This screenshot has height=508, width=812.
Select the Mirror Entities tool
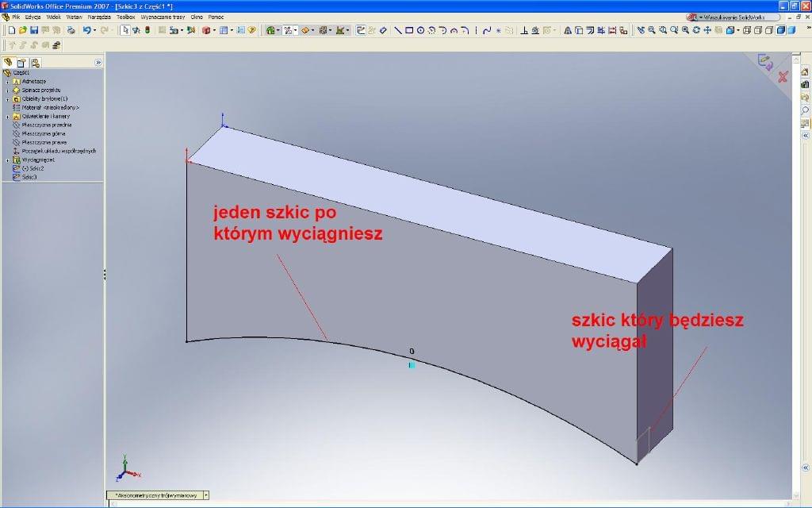click(x=568, y=31)
